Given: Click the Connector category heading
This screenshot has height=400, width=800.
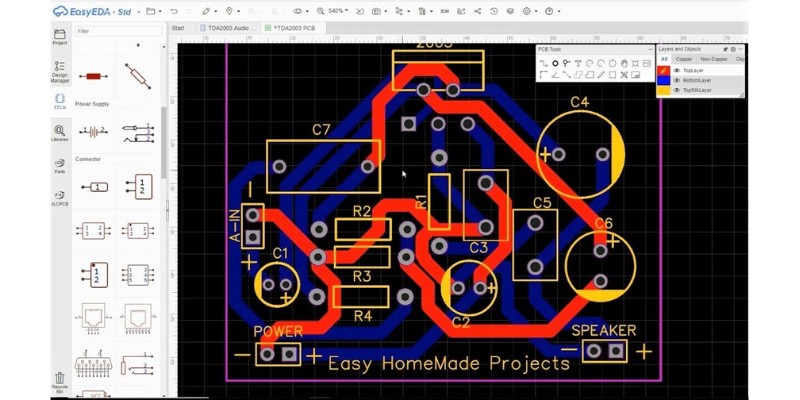Looking at the screenshot, I should pos(88,159).
